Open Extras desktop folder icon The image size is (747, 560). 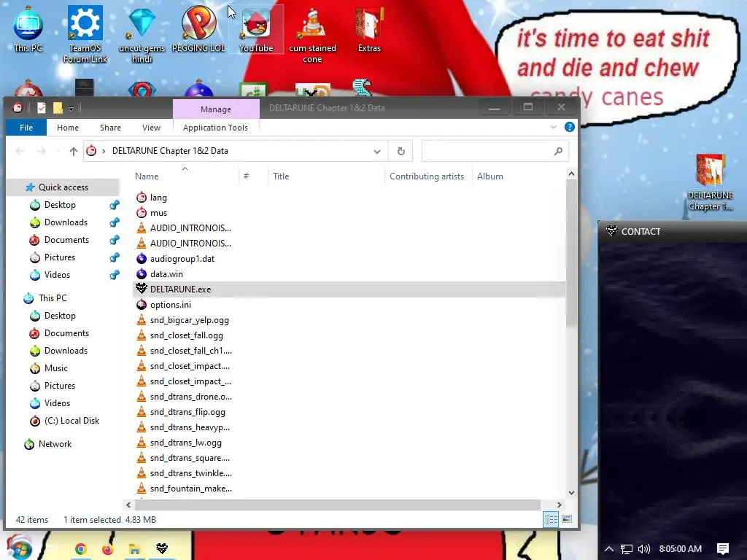point(369,28)
